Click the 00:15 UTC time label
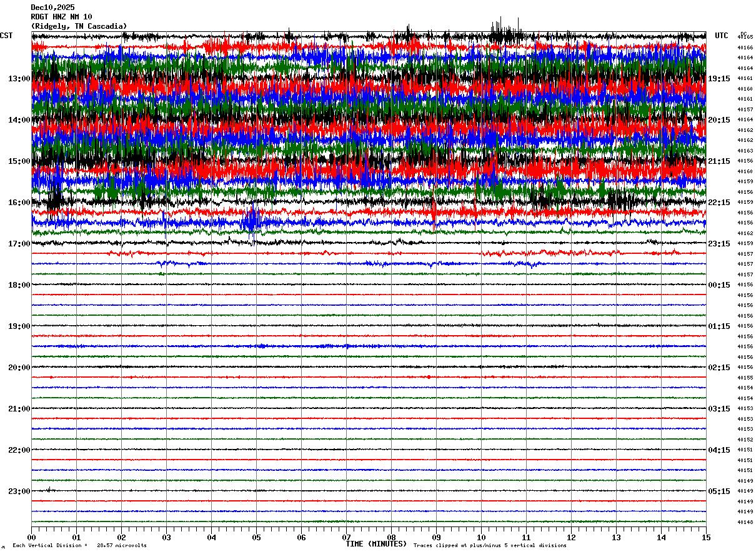Viewport: 756px width, 554px height. coord(719,285)
